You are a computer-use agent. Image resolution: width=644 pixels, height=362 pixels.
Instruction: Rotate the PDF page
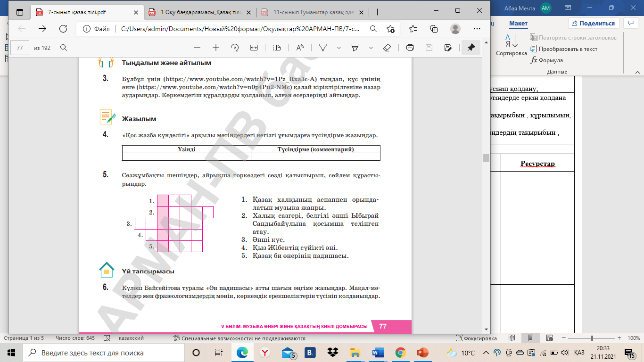235,48
